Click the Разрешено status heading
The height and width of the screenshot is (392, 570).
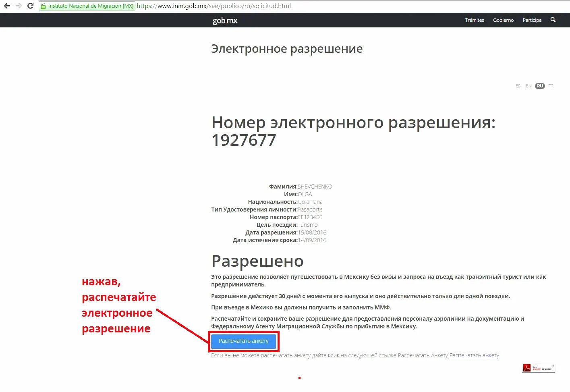tap(257, 261)
